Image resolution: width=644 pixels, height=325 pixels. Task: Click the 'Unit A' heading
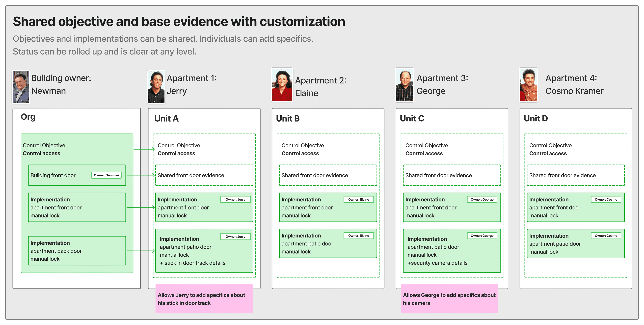click(x=167, y=119)
